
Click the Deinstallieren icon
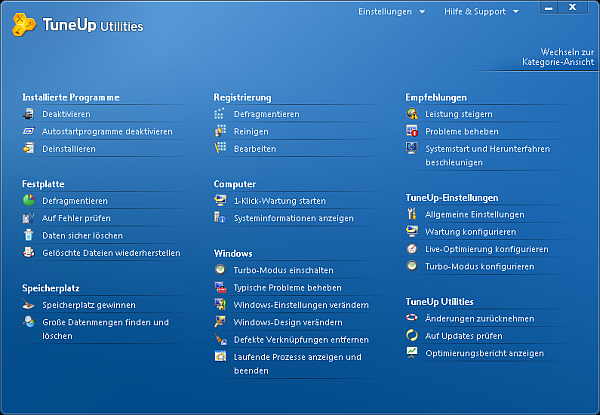[x=29, y=148]
